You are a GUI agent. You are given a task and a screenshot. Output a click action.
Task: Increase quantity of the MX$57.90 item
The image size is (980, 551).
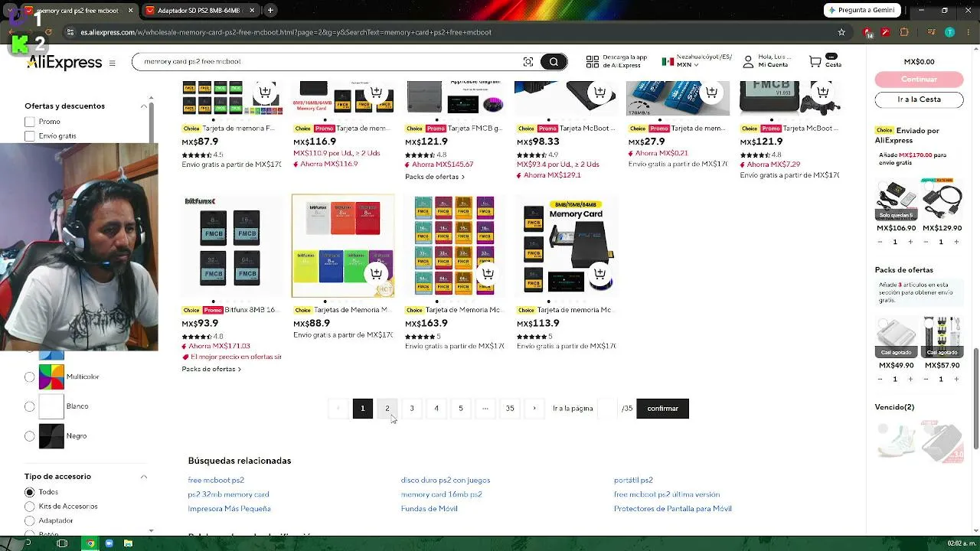pyautogui.click(x=956, y=379)
